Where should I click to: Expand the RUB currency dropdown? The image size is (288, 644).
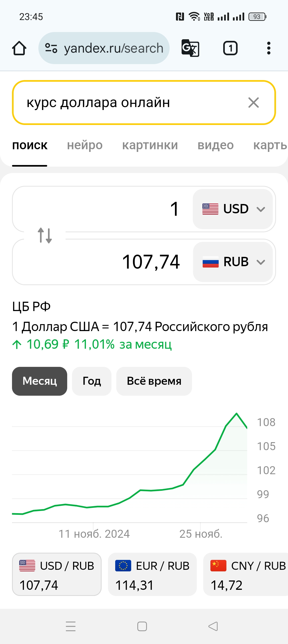pyautogui.click(x=233, y=262)
